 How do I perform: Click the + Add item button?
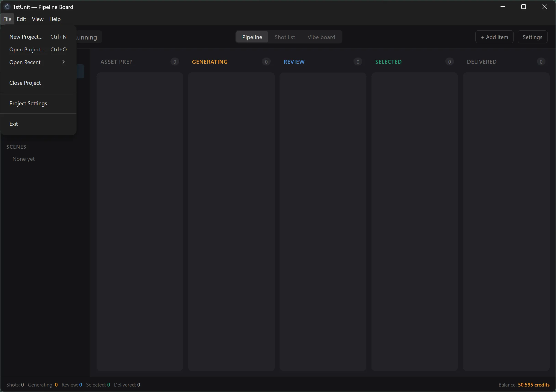click(494, 37)
